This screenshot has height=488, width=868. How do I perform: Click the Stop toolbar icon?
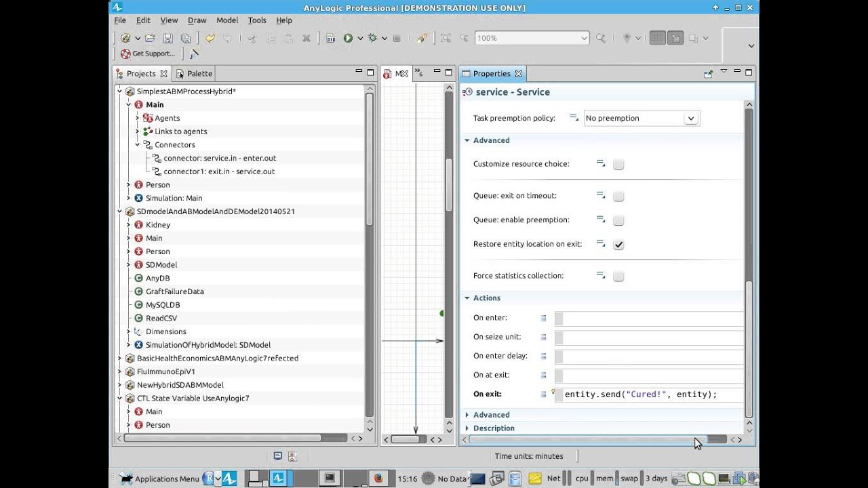pyautogui.click(x=397, y=39)
